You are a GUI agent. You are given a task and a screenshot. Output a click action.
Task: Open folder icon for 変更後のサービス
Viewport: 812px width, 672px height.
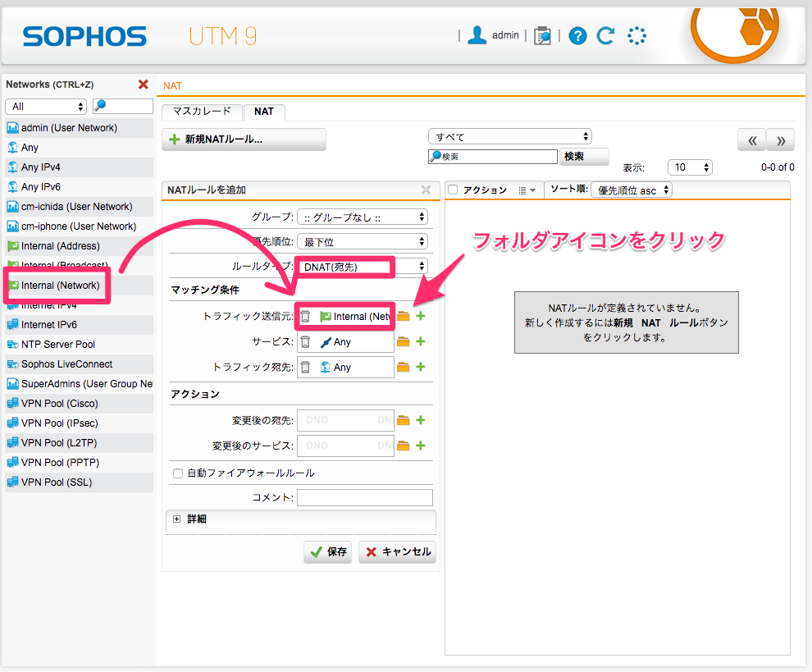click(404, 446)
